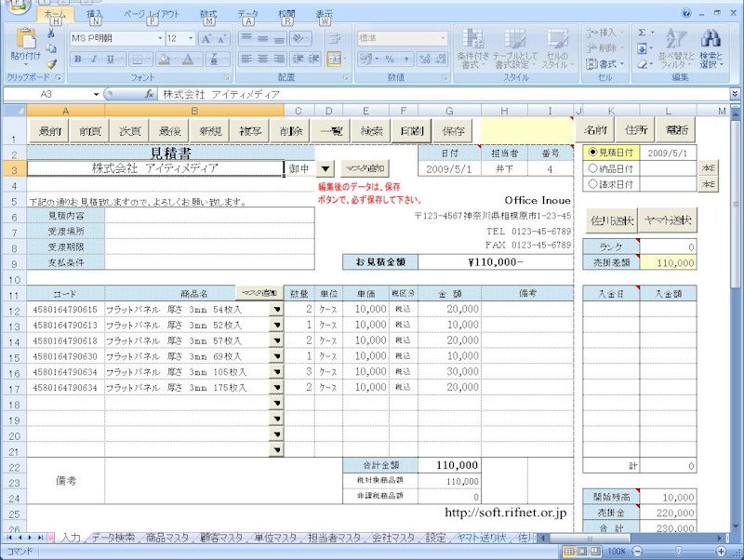Switch to the 商品マスタ sheet tab

167,538
